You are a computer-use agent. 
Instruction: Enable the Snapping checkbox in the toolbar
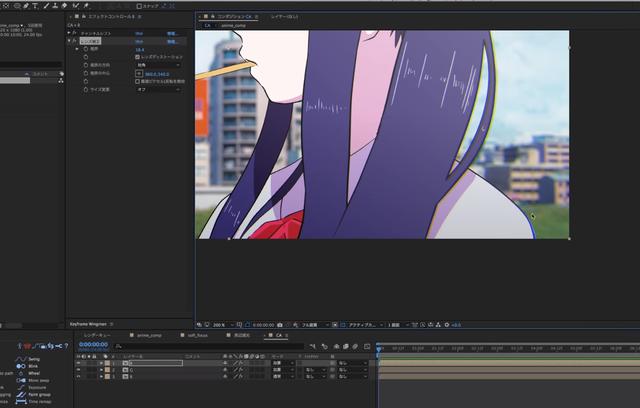pos(139,6)
